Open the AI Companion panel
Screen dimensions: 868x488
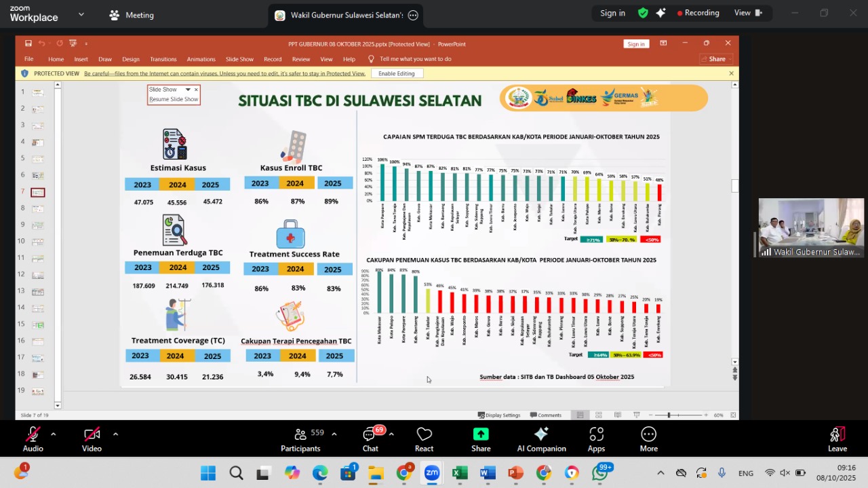[541, 439]
